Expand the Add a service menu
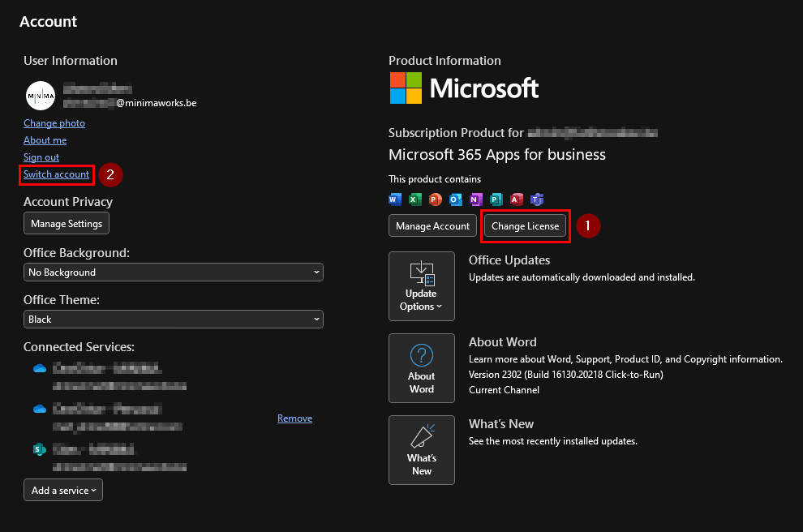This screenshot has height=532, width=803. click(x=63, y=490)
